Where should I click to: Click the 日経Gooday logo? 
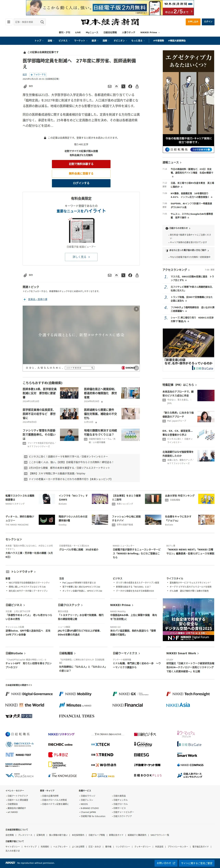tap(143, 744)
